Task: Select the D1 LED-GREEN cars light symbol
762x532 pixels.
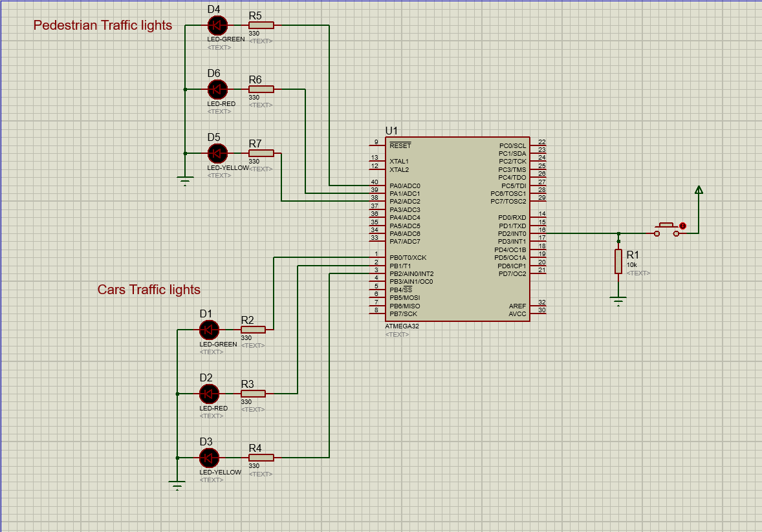Action: tap(209, 330)
